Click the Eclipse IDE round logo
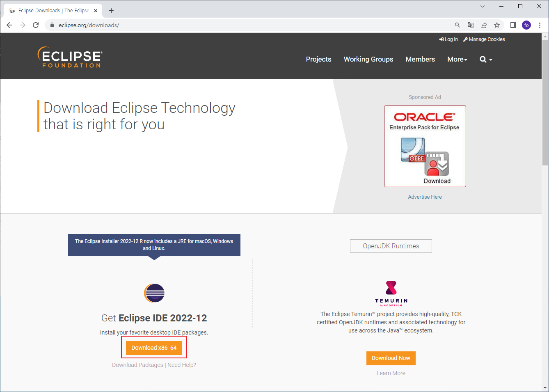This screenshot has height=392, width=549. [154, 293]
